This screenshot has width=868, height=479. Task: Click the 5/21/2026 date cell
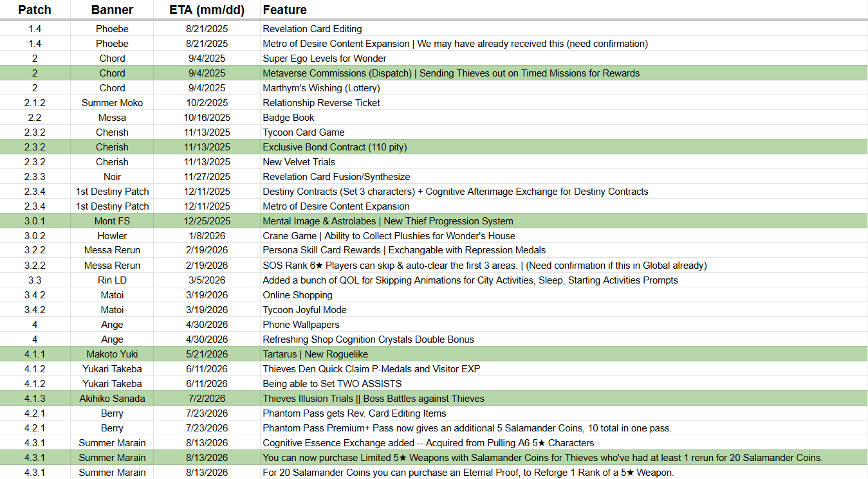pyautogui.click(x=207, y=354)
